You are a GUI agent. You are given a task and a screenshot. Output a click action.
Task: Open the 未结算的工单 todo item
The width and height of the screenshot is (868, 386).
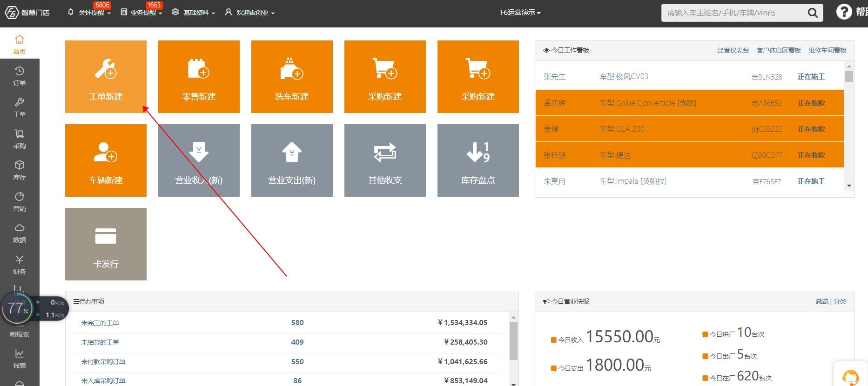pos(100,342)
